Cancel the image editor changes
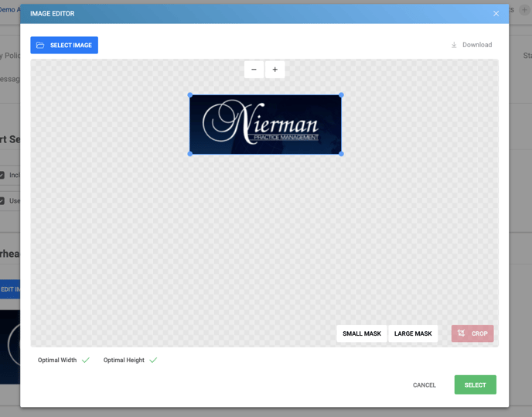Screen dimensions: 532x417 pyautogui.click(x=424, y=385)
